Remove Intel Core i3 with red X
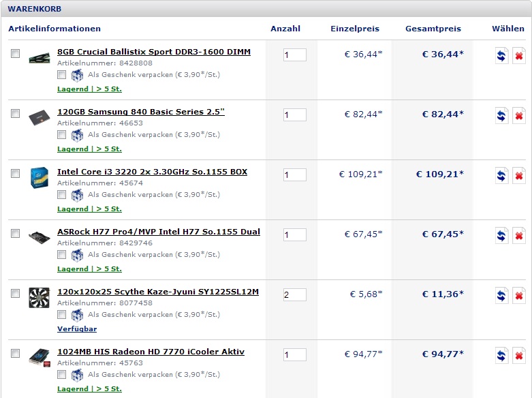 (x=519, y=176)
